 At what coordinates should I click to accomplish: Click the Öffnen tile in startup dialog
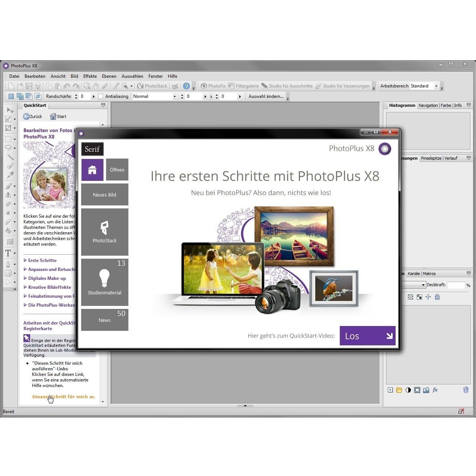click(117, 170)
